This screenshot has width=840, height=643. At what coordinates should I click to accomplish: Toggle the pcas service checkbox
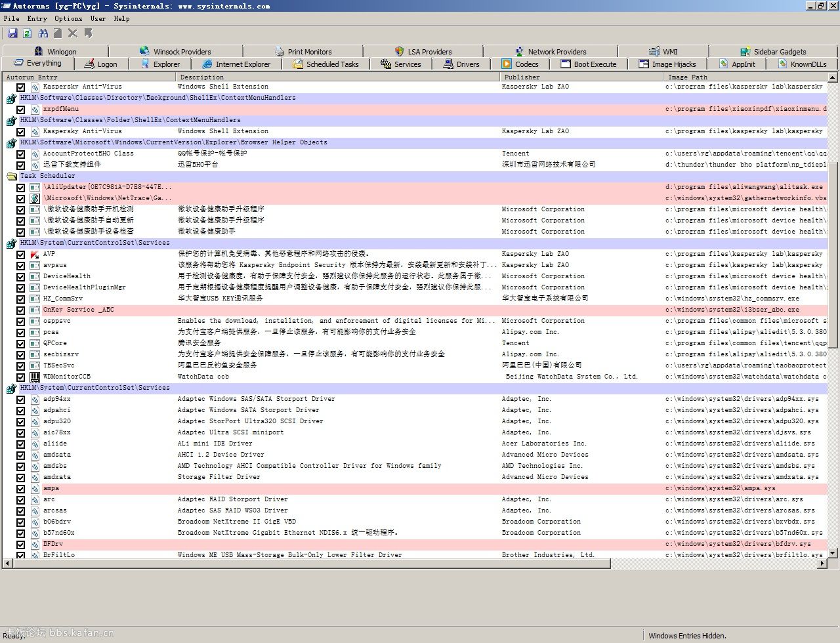tap(21, 333)
